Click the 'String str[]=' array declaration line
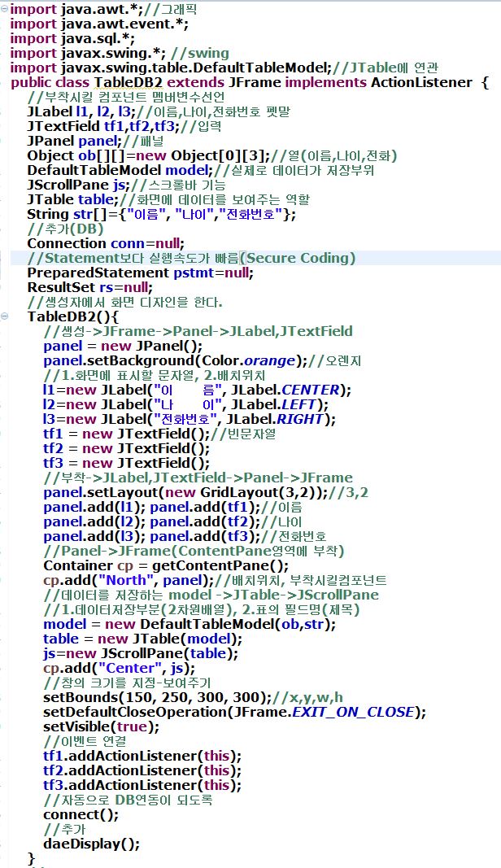This screenshot has height=868, width=501. pos(162,214)
